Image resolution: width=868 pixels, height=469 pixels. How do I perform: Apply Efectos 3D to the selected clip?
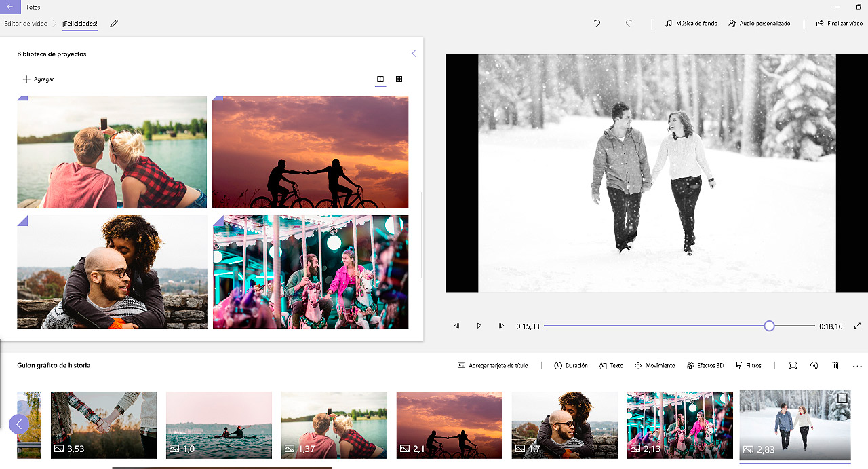(x=705, y=365)
